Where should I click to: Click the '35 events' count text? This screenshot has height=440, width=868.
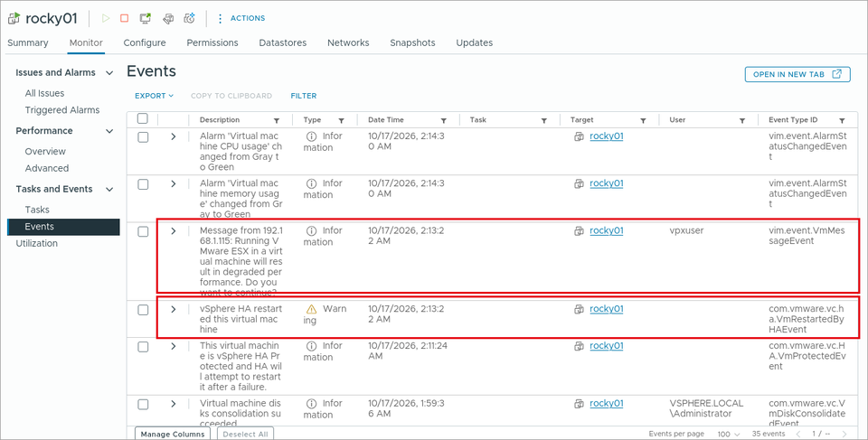click(769, 434)
